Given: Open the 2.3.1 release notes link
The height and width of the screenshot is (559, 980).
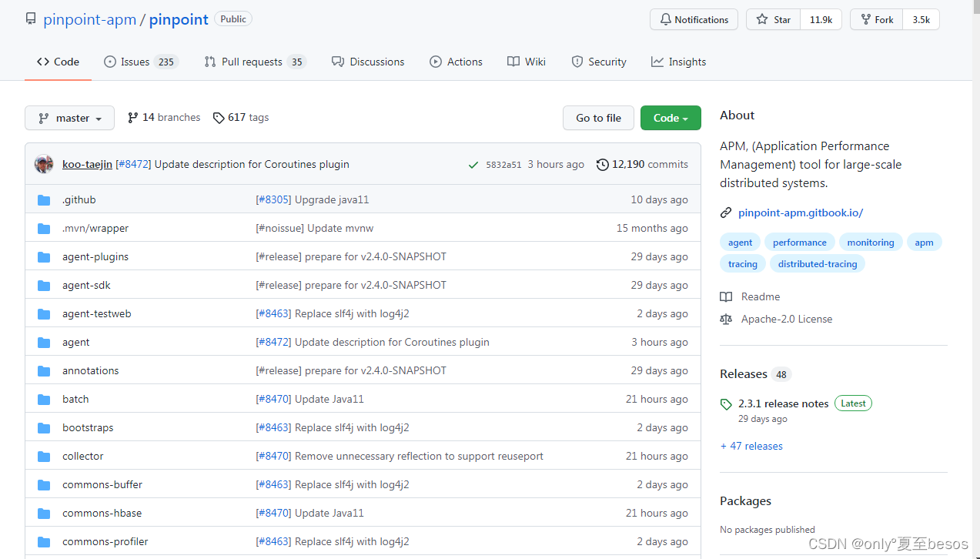Looking at the screenshot, I should [x=784, y=403].
